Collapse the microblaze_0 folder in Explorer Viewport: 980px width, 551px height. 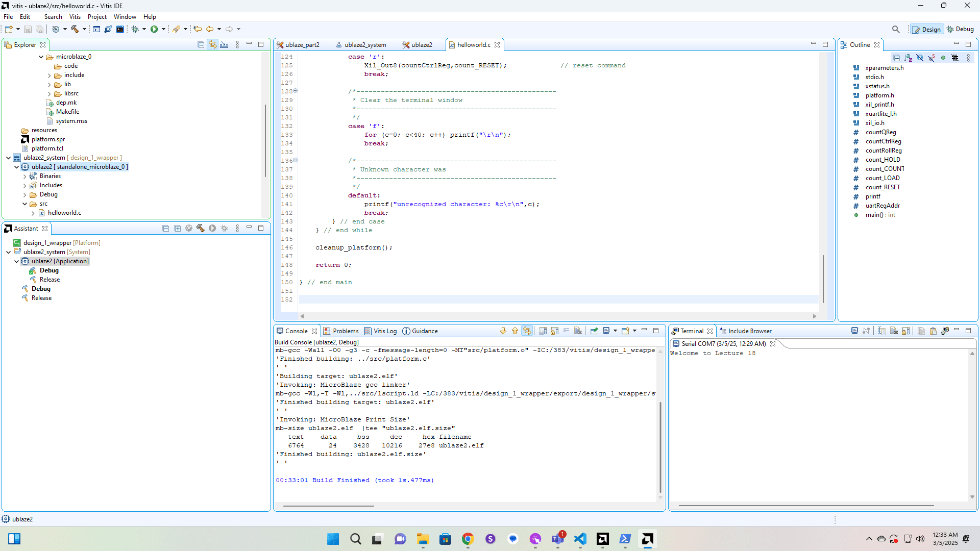click(x=41, y=57)
